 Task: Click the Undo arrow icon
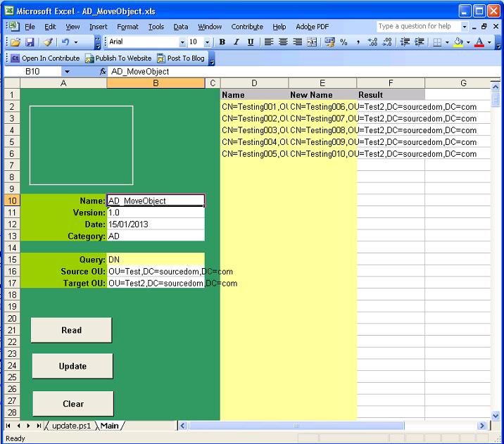coord(65,42)
